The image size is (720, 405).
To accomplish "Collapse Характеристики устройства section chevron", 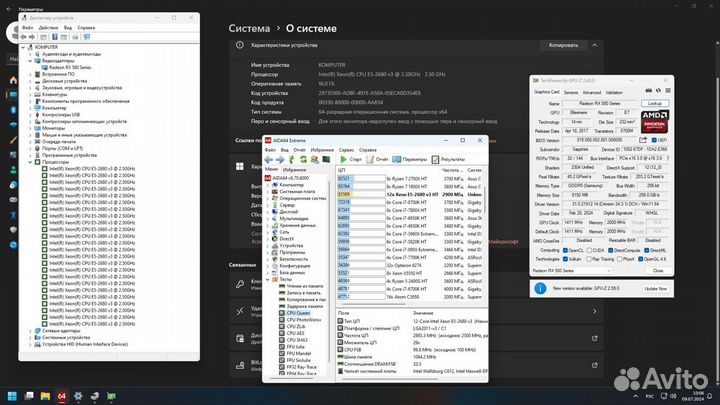I will (595, 45).
